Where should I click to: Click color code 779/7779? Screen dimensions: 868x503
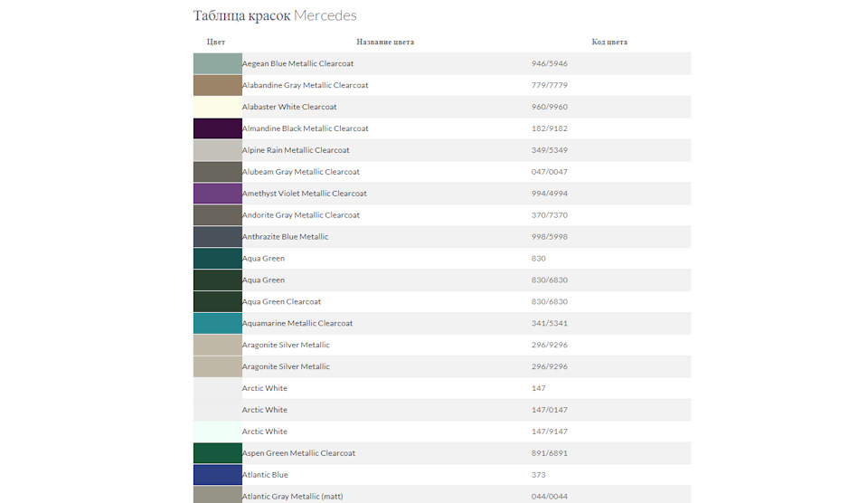550,85
